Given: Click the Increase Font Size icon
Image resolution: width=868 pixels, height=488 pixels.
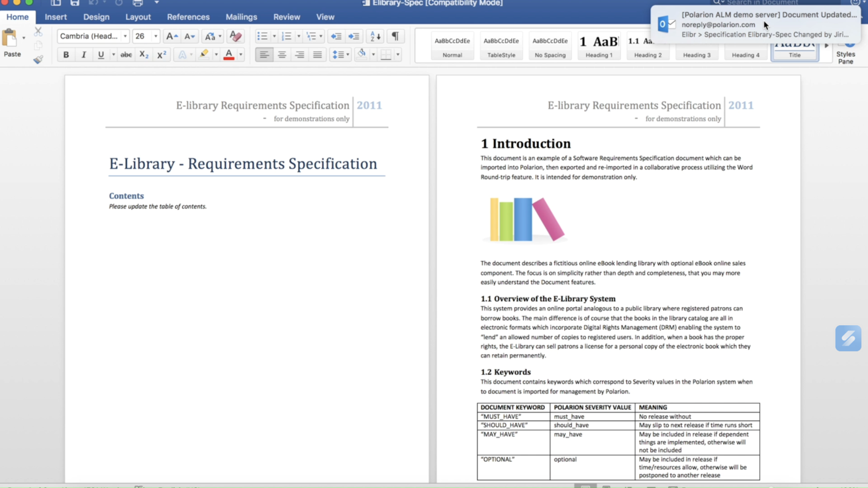Looking at the screenshot, I should [x=171, y=36].
